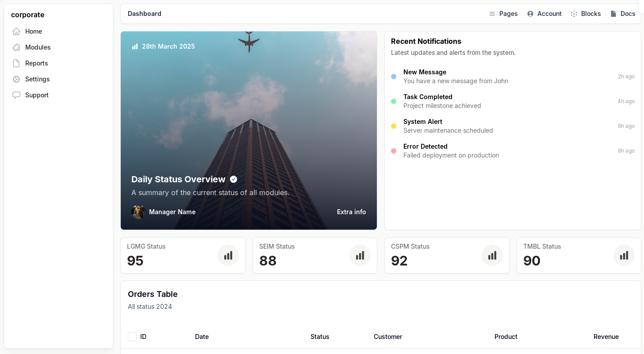Click the LGMG Status chart icon

[228, 255]
